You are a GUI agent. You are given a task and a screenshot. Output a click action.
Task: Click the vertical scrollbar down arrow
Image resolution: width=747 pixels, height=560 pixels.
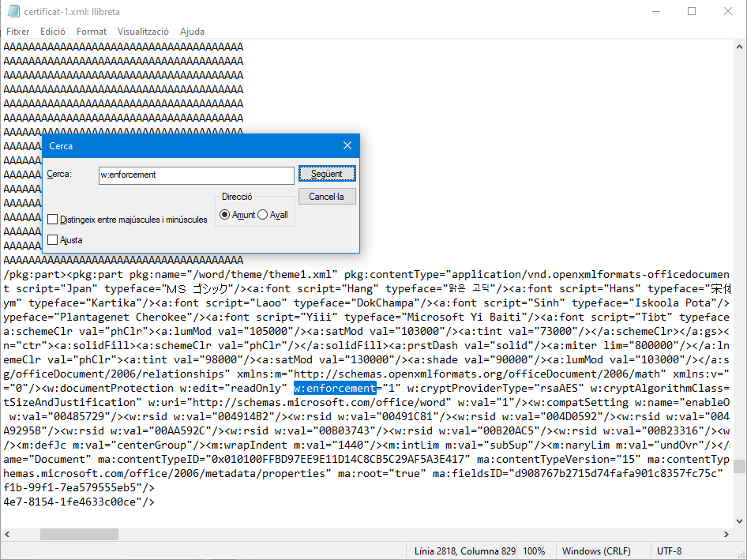pos(739,520)
